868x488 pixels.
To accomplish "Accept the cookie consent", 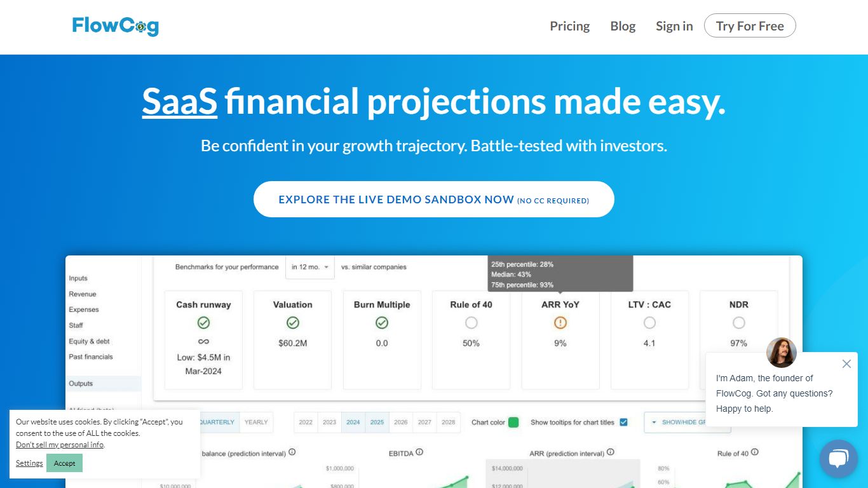I will pyautogui.click(x=64, y=463).
